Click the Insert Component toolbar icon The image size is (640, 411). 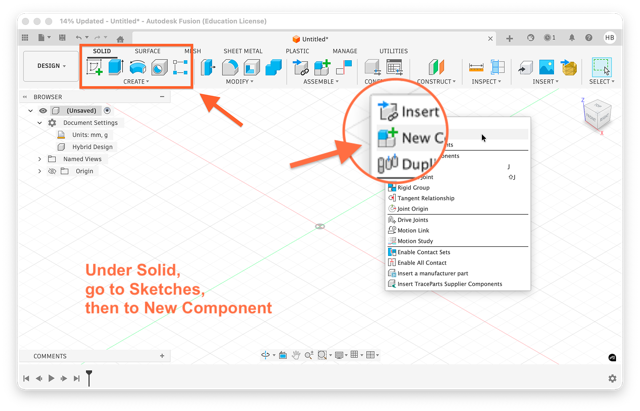(x=301, y=67)
